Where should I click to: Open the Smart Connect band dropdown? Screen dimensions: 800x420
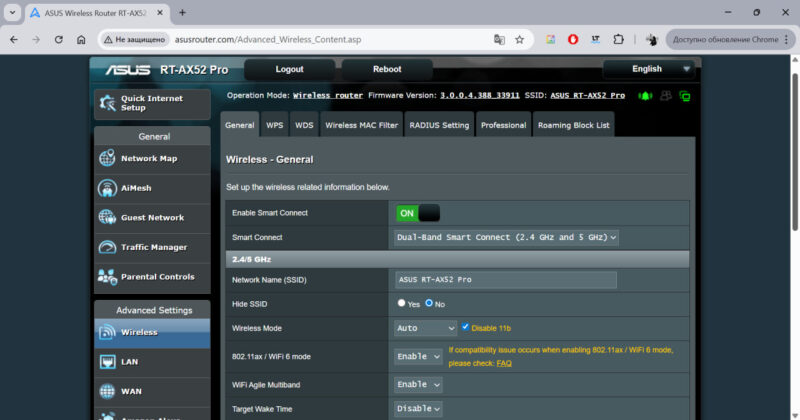(x=506, y=237)
